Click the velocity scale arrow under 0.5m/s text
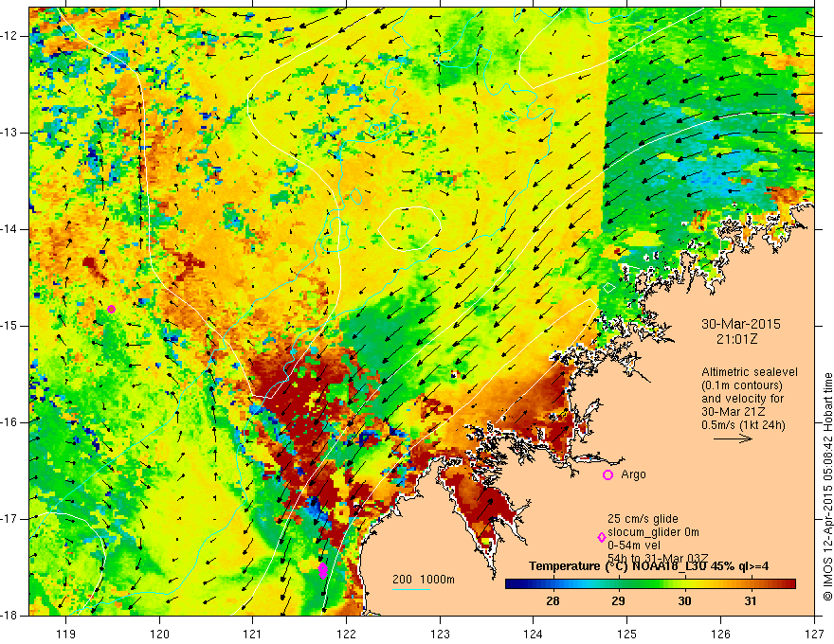The height and width of the screenshot is (644, 834). 733,438
